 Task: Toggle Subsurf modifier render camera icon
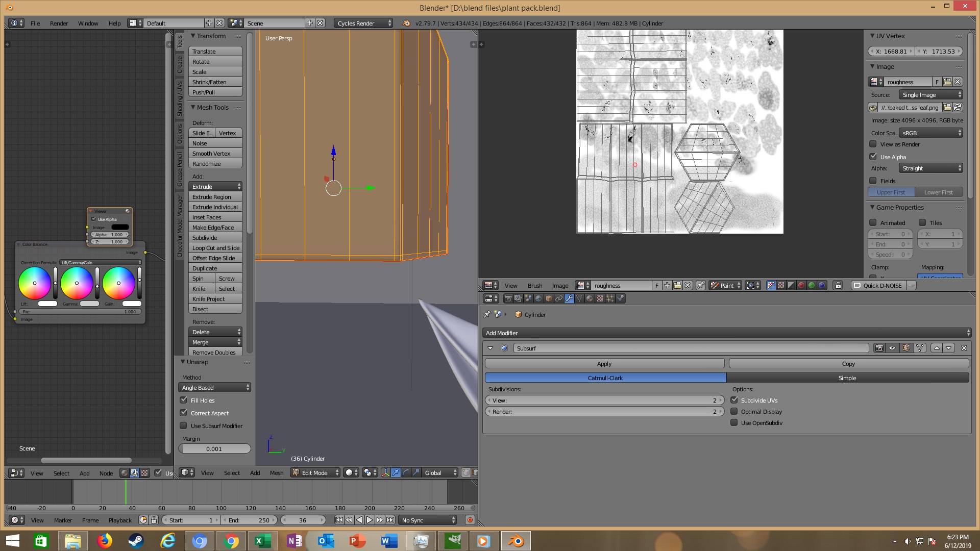click(879, 348)
